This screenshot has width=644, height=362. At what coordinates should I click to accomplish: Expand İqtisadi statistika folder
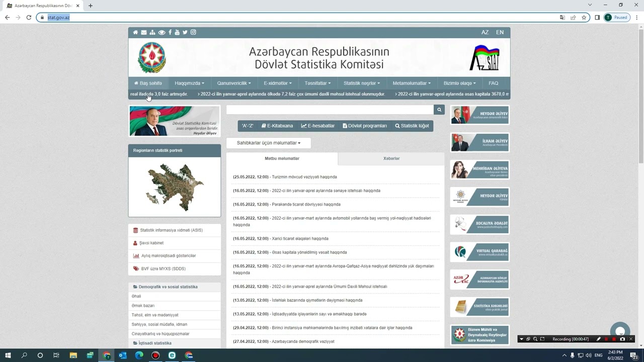coord(175,343)
